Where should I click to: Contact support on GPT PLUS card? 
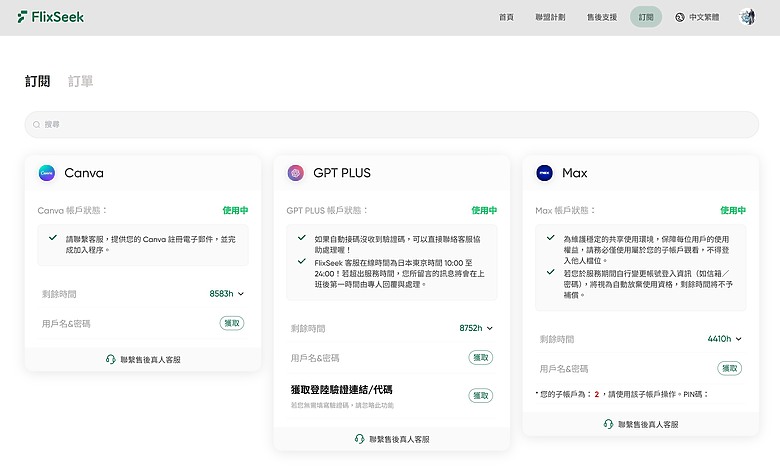(x=392, y=439)
